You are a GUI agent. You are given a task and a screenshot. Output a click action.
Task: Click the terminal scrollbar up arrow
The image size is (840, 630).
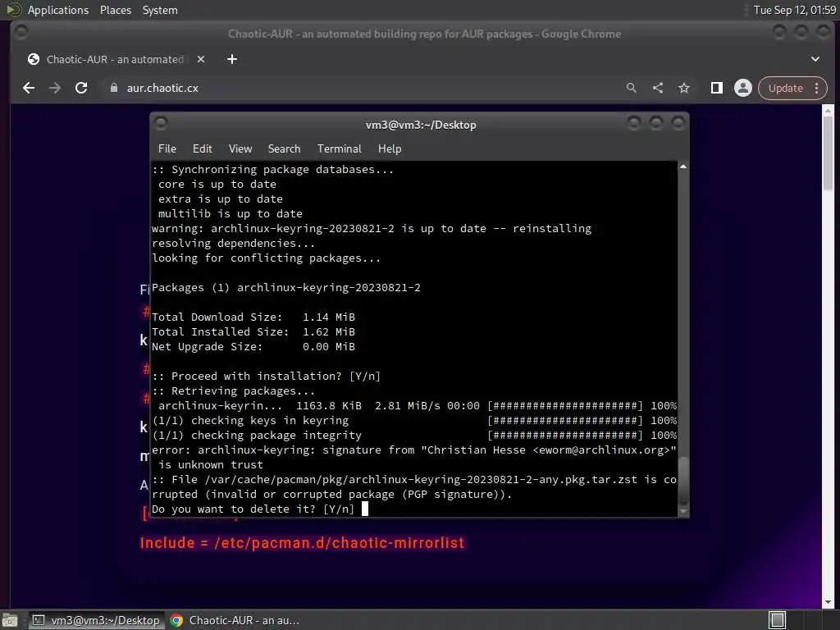(x=683, y=167)
